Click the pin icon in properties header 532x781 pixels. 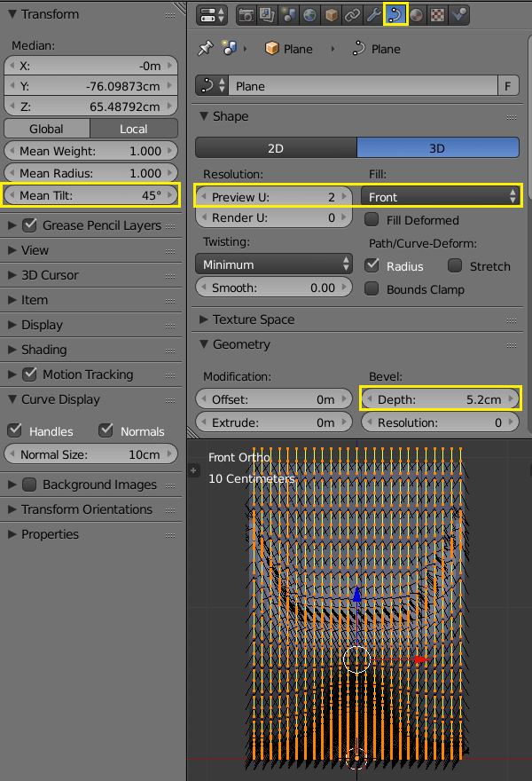[206, 49]
